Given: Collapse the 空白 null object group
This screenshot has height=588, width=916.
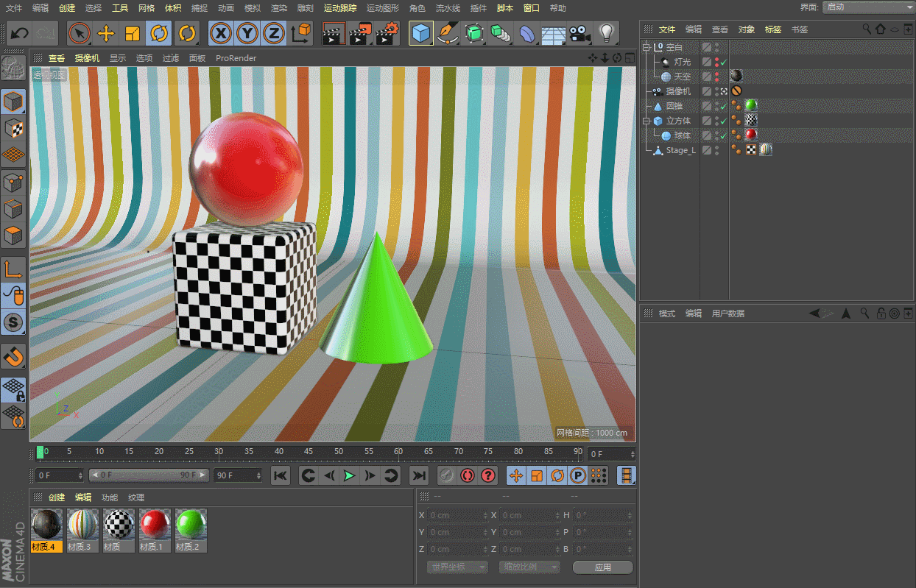Looking at the screenshot, I should tap(647, 47).
